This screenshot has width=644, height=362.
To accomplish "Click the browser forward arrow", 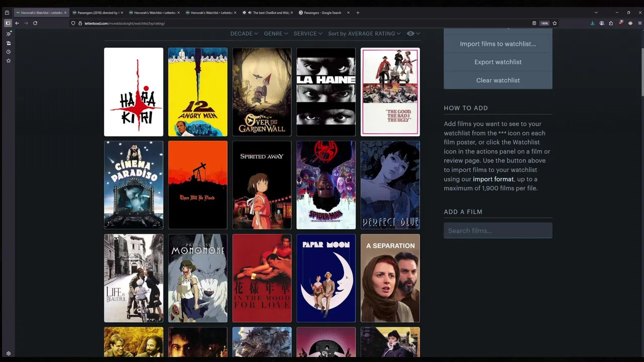I will coord(26,23).
